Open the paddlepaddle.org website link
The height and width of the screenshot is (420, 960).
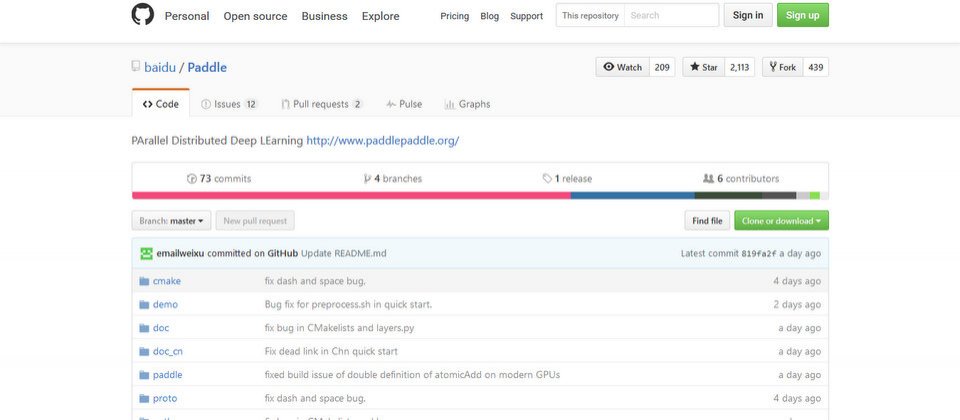[383, 141]
